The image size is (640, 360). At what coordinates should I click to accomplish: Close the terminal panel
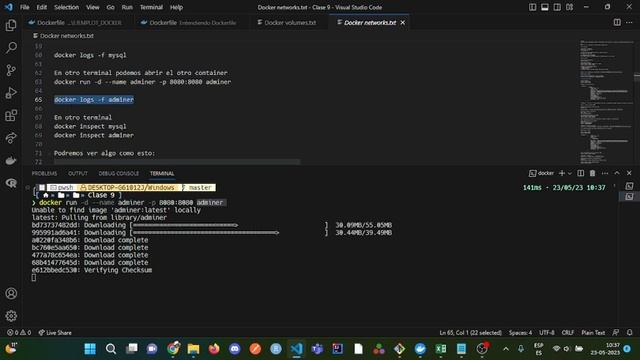click(x=629, y=173)
